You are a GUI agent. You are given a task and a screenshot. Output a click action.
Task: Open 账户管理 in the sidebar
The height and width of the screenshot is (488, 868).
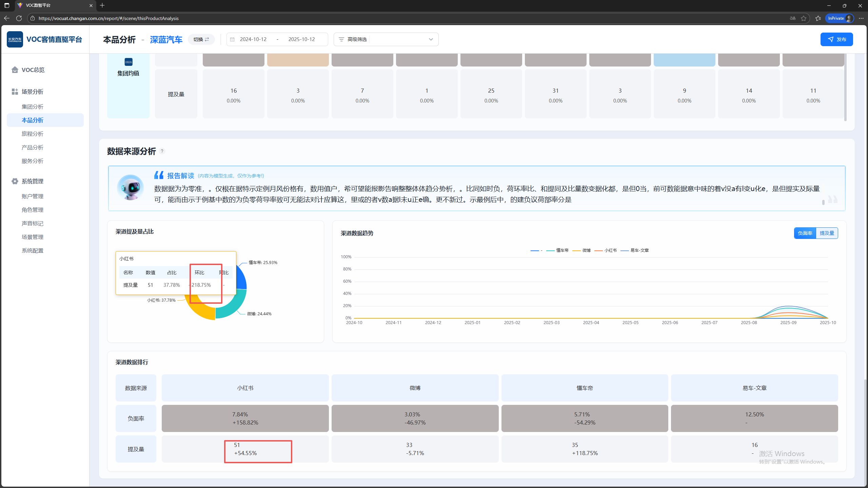pos(33,196)
